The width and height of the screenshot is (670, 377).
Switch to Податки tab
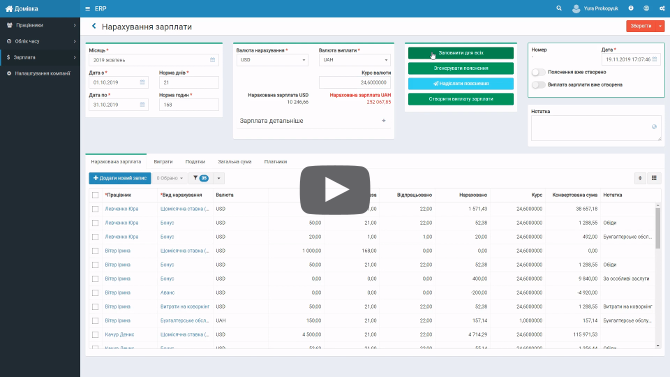click(195, 162)
